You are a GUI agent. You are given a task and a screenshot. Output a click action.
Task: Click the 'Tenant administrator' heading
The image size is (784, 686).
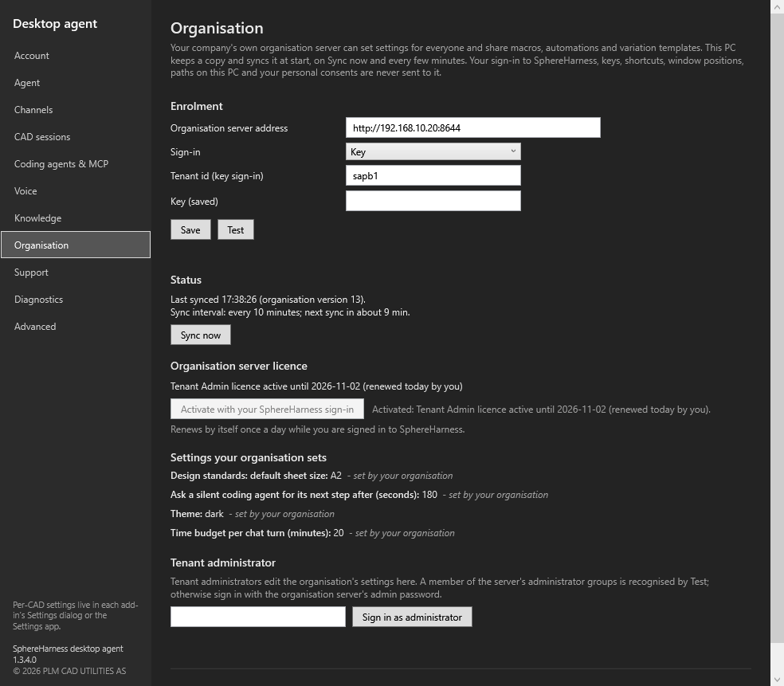coord(223,563)
